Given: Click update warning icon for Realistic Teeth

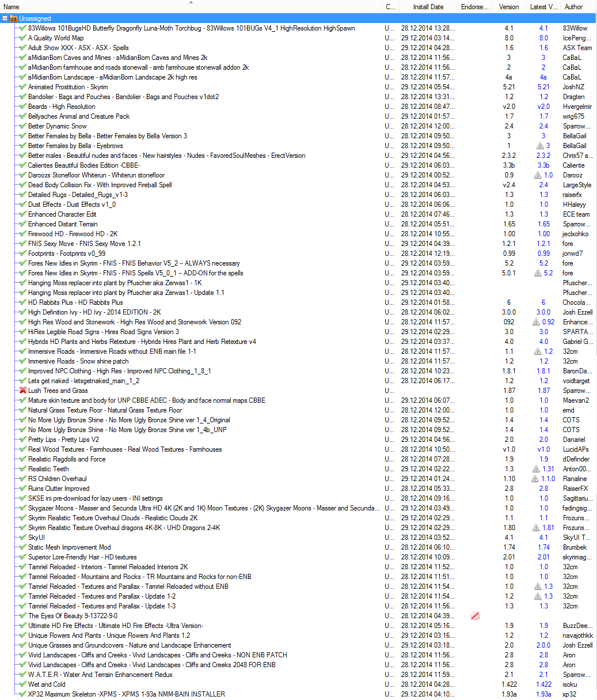Looking at the screenshot, I should [x=536, y=469].
